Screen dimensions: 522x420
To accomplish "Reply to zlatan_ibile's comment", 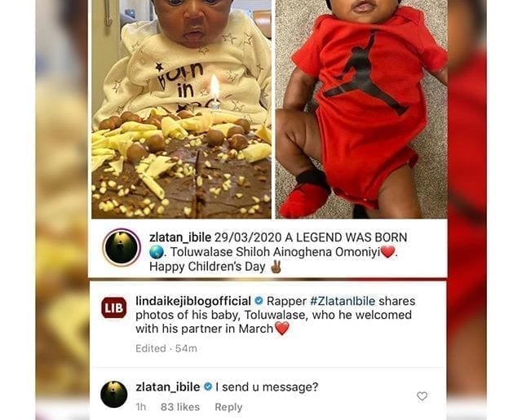I will click(x=228, y=407).
